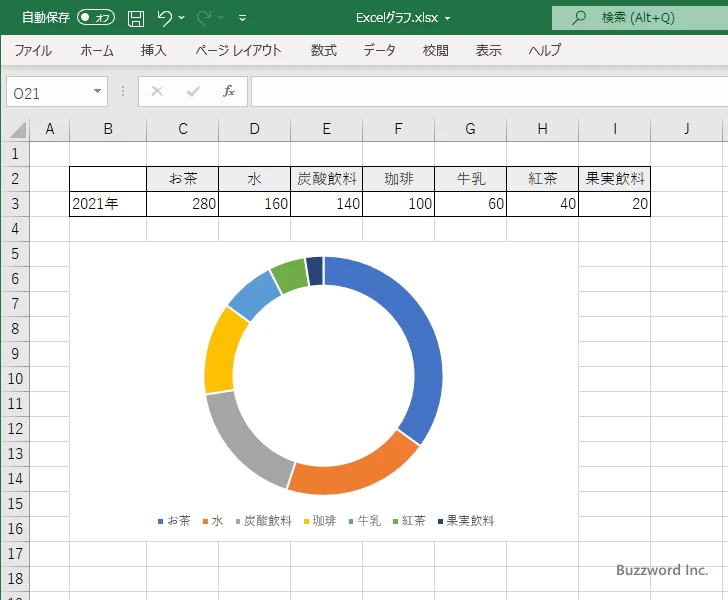
Task: Click the 水 legend entry
Action: tap(213, 521)
